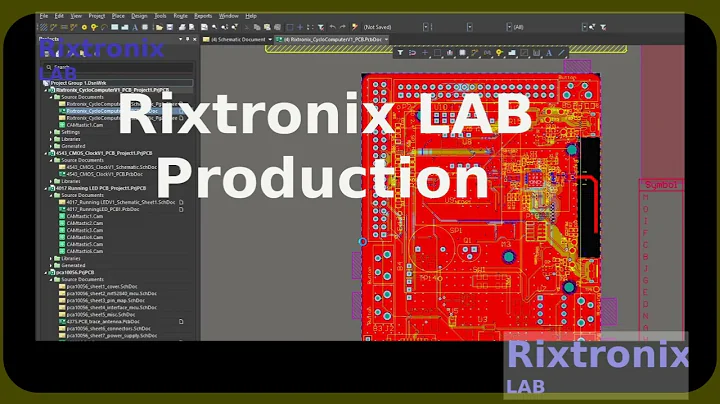Open the File menu
The image size is (720, 404).
pos(44,16)
